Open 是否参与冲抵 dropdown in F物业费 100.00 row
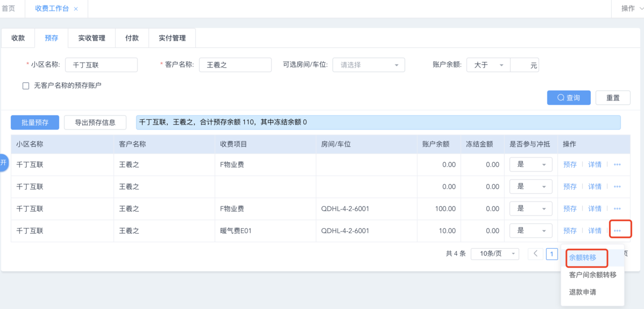This screenshot has height=309, width=644. [531, 209]
